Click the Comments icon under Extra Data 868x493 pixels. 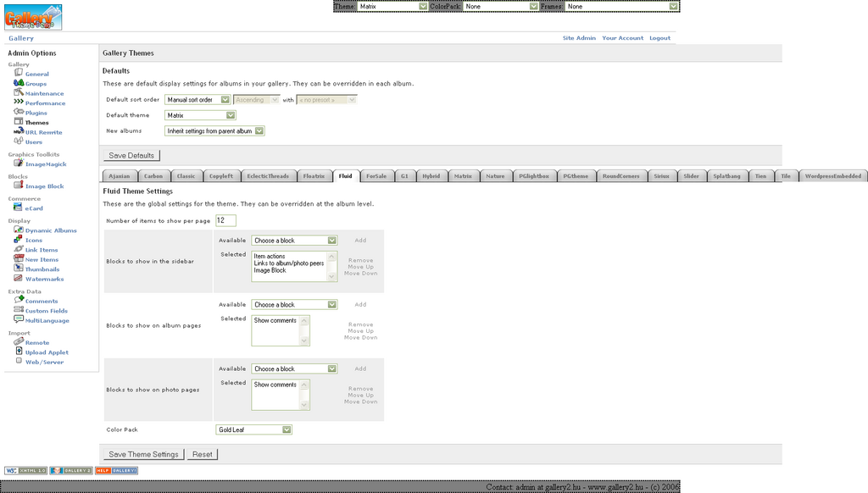pos(19,300)
